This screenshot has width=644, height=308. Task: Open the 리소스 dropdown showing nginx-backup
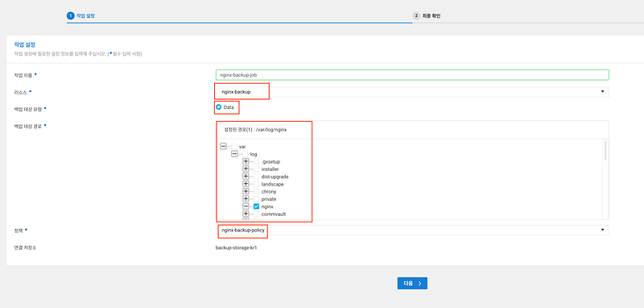(412, 92)
